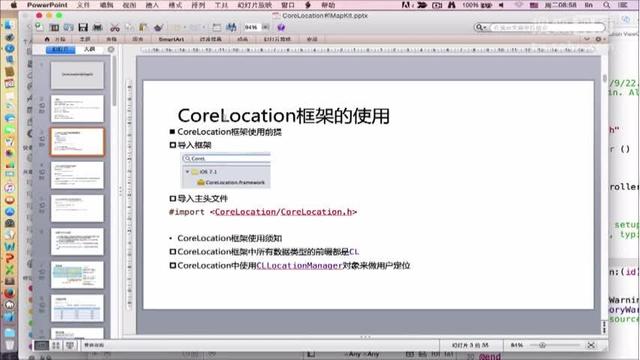Select the slide thumbnail with table
This screenshot has height=360, width=640.
pyautogui.click(x=77, y=308)
